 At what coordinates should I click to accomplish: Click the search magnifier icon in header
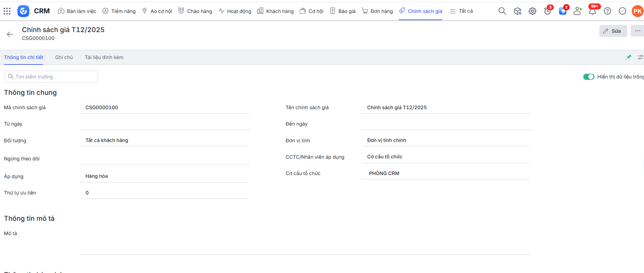pyautogui.click(x=502, y=11)
